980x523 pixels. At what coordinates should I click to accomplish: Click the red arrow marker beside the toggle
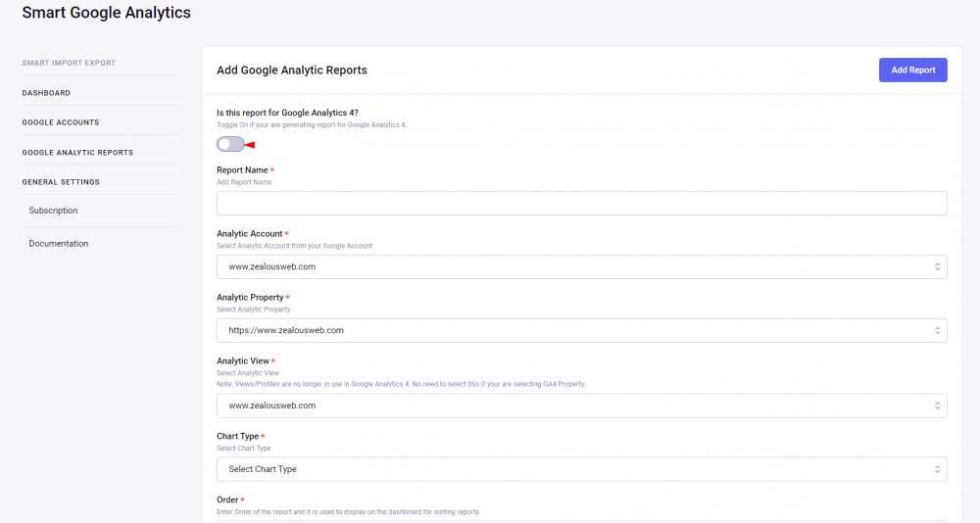tap(250, 145)
